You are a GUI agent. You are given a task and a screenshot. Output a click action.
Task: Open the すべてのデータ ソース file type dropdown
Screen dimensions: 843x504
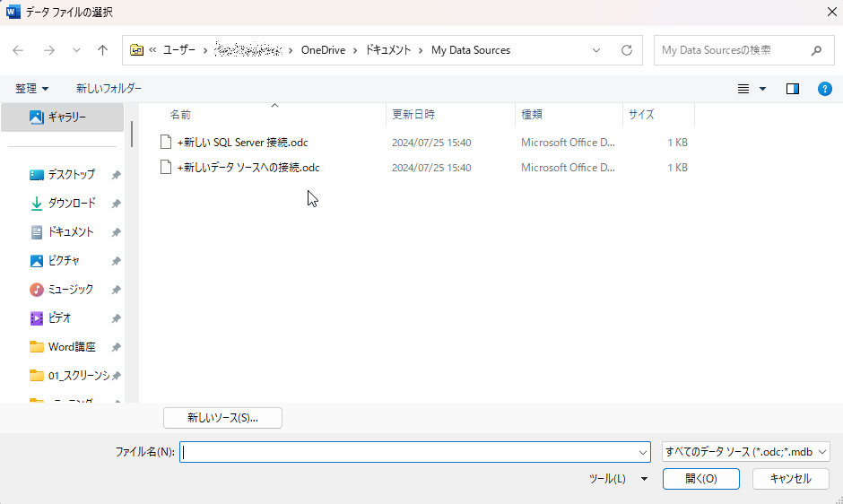pyautogui.click(x=745, y=452)
